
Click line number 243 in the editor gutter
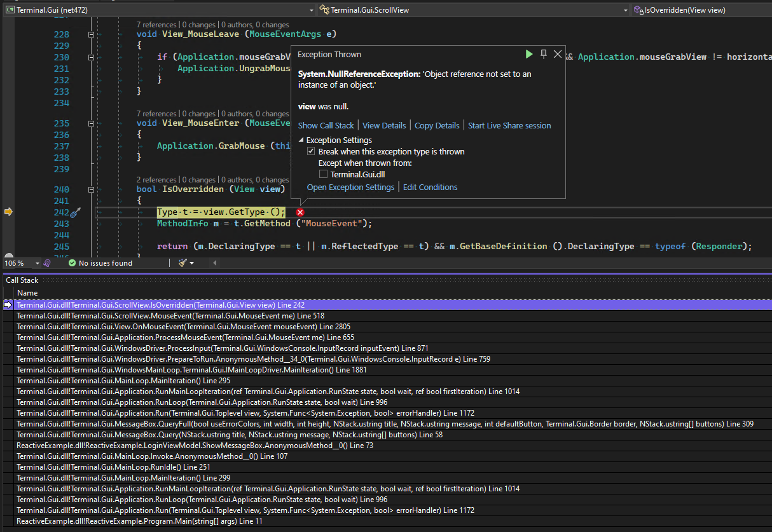[x=62, y=224]
